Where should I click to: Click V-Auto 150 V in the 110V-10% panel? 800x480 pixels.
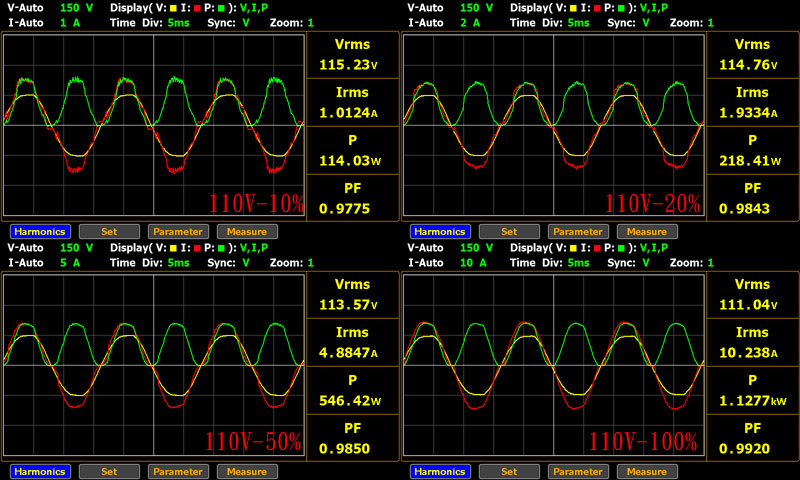point(77,8)
